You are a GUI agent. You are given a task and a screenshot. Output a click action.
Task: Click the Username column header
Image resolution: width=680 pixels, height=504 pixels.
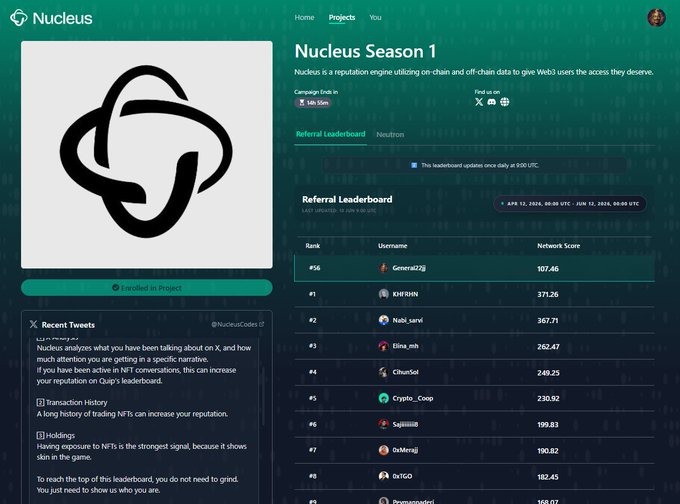coord(392,245)
